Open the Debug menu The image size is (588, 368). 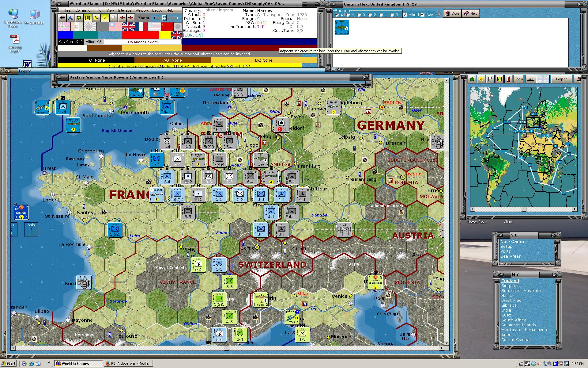tap(157, 10)
